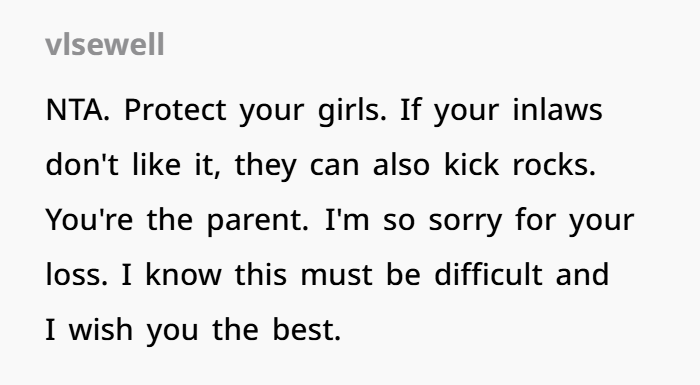Viewport: 700px width, 385px height.
Task: Click the word kick in the comment
Action: [x=471, y=164]
